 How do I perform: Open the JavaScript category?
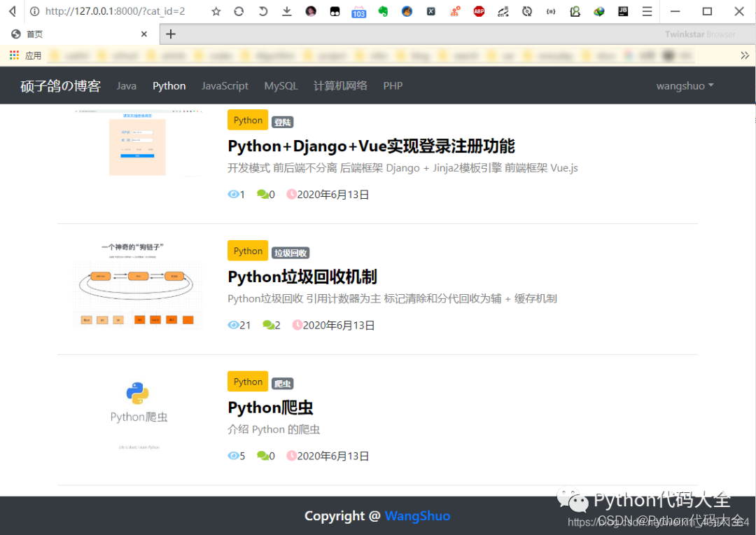click(x=225, y=86)
